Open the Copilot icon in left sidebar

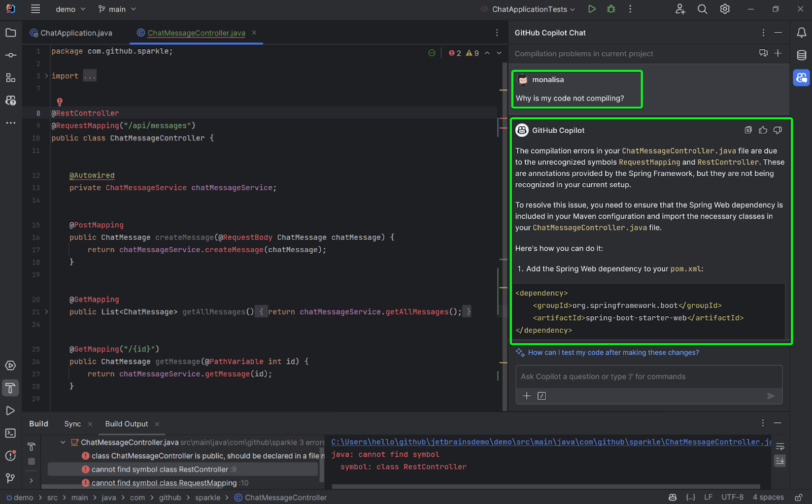point(11,100)
